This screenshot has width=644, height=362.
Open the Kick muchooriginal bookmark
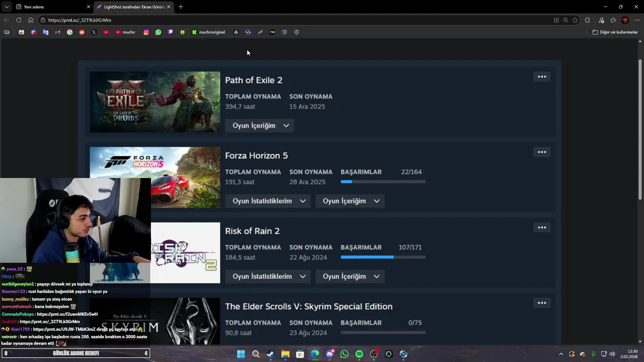coord(208,32)
